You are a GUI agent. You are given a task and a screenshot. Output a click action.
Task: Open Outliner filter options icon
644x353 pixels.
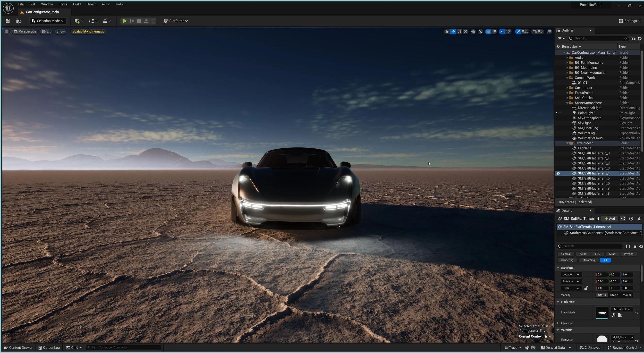[x=561, y=38]
